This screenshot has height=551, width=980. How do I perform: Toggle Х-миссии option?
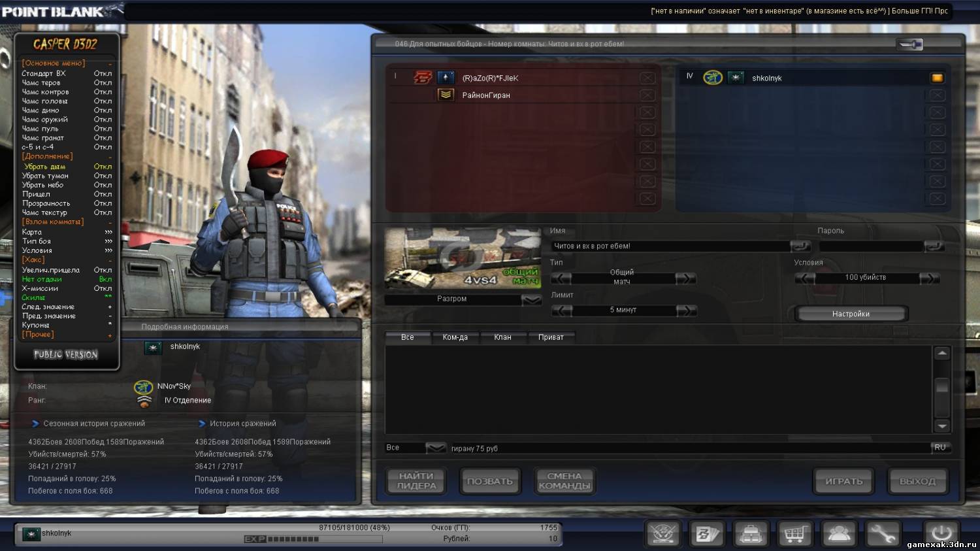click(66, 288)
